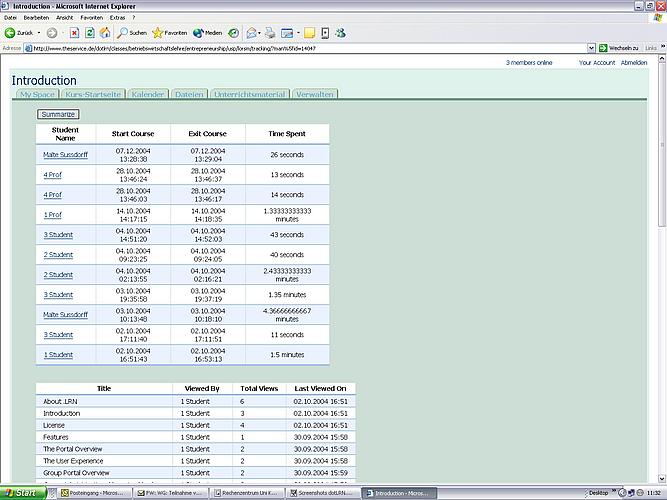Expand the Mail icon dropdown arrow
The width and height of the screenshot is (667, 500).
[x=259, y=33]
